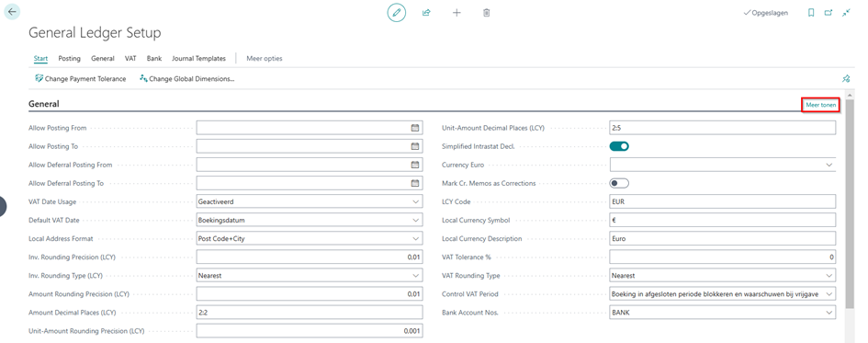Toggle Simplified Intrastat Decl. switch off

coord(619,146)
